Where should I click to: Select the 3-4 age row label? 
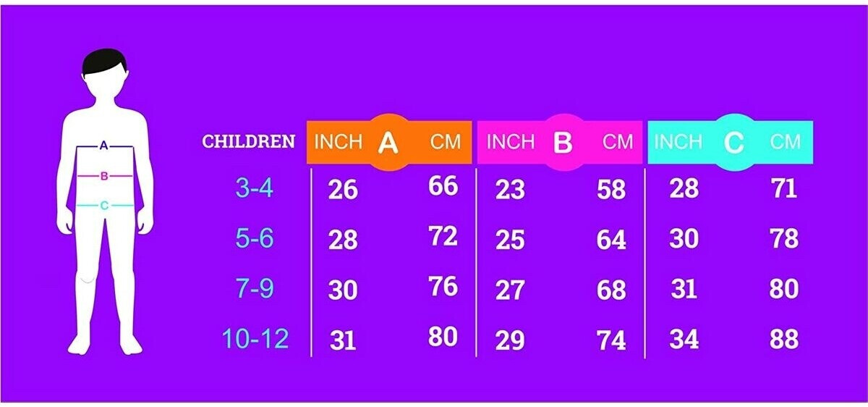tap(255, 188)
